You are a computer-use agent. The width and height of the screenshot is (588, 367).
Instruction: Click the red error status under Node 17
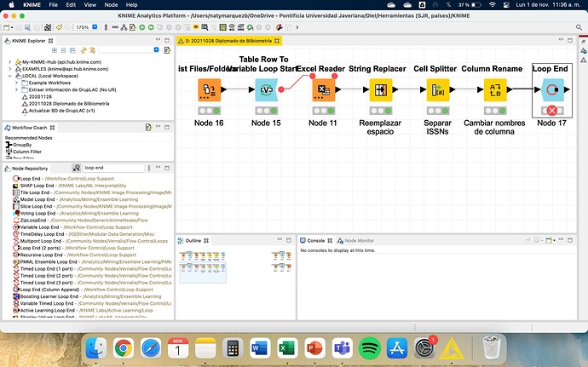(x=552, y=111)
